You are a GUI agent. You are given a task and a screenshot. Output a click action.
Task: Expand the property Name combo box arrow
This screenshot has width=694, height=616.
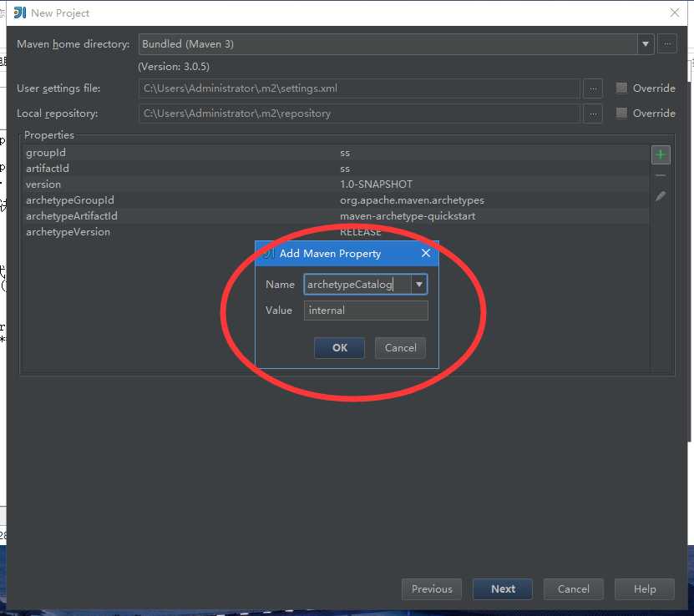pos(418,285)
